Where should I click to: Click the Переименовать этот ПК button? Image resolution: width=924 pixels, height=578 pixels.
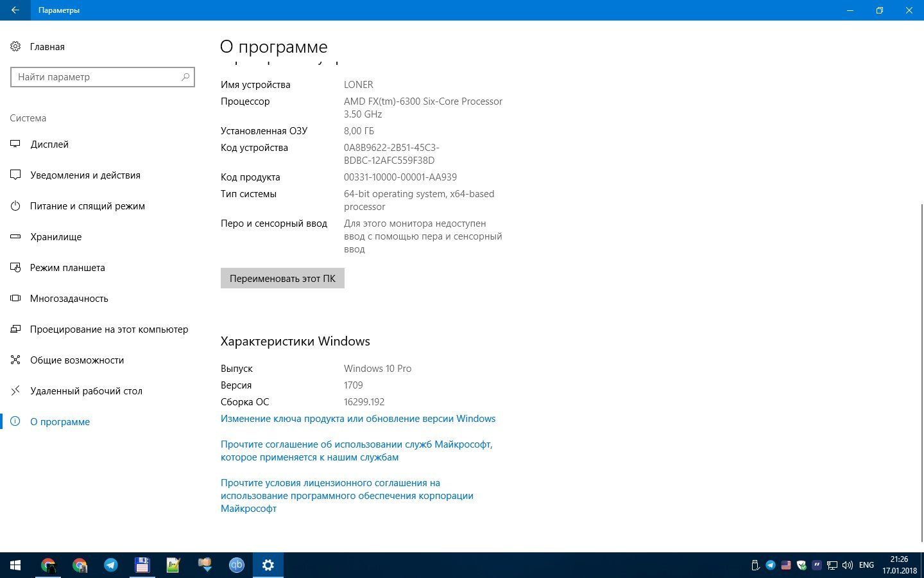[x=282, y=278]
